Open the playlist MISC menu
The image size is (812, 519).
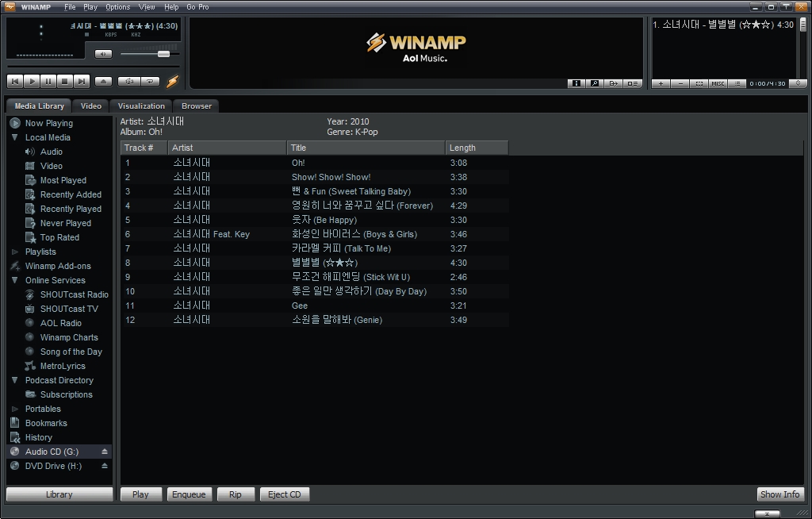point(718,83)
